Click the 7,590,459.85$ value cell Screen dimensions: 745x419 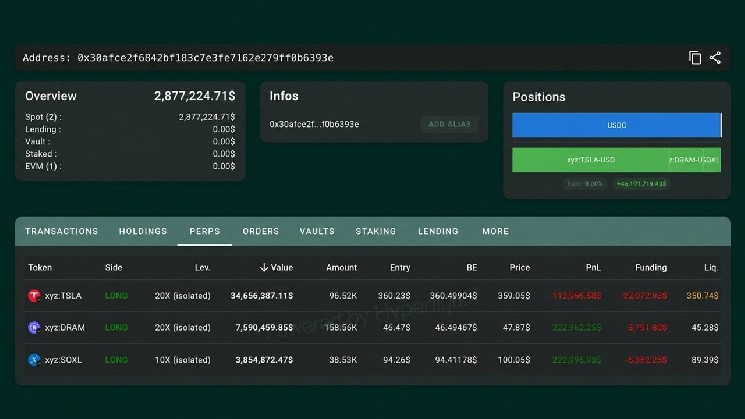tap(264, 327)
